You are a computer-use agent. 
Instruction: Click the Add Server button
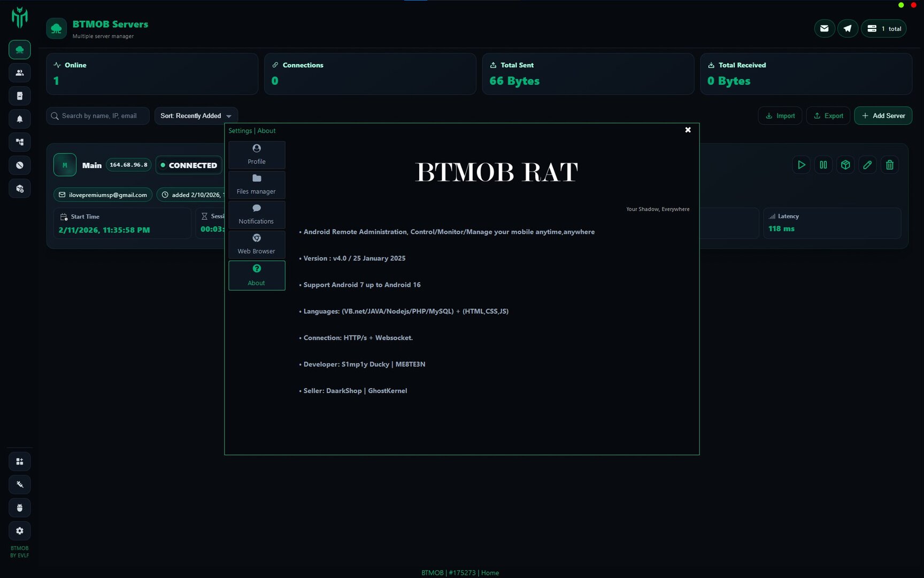[x=883, y=116]
